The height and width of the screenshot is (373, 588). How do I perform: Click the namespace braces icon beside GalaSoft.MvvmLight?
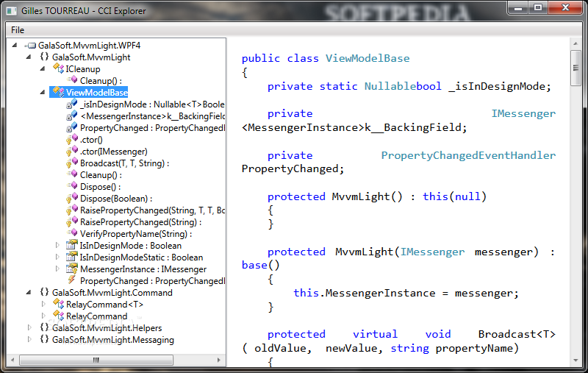pos(44,57)
